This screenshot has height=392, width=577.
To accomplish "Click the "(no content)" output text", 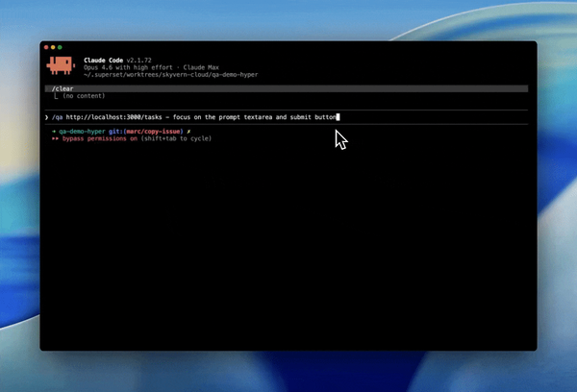I will [x=84, y=96].
